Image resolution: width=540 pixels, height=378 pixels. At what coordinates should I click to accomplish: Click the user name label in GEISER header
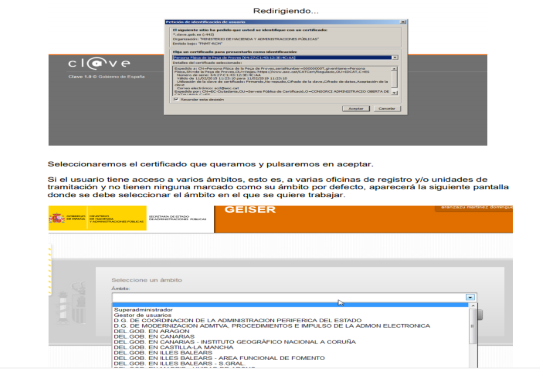pos(477,208)
